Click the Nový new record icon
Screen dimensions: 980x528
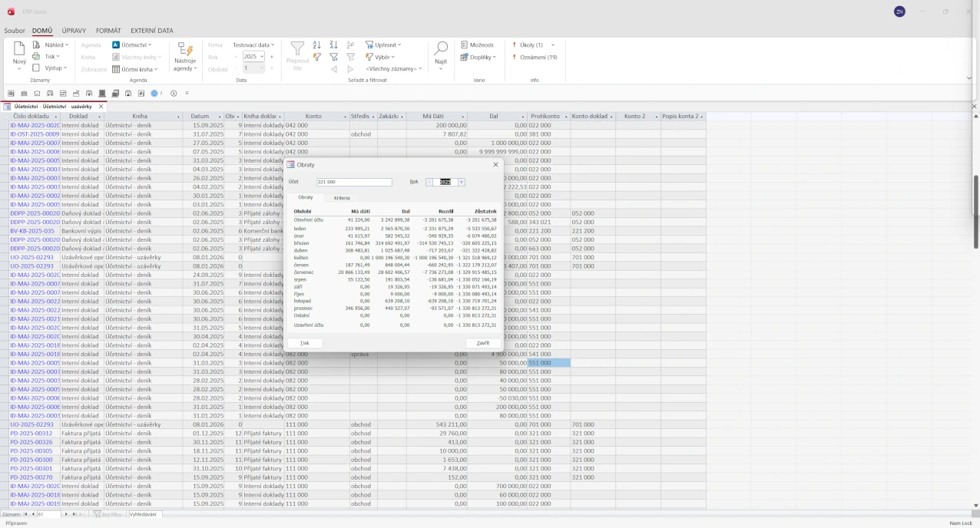point(19,50)
